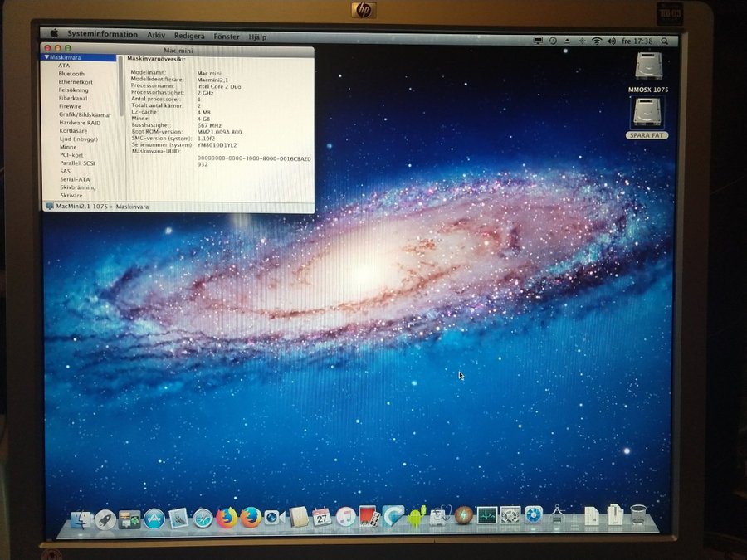
Task: Open the Apple menu
Action: coord(54,33)
